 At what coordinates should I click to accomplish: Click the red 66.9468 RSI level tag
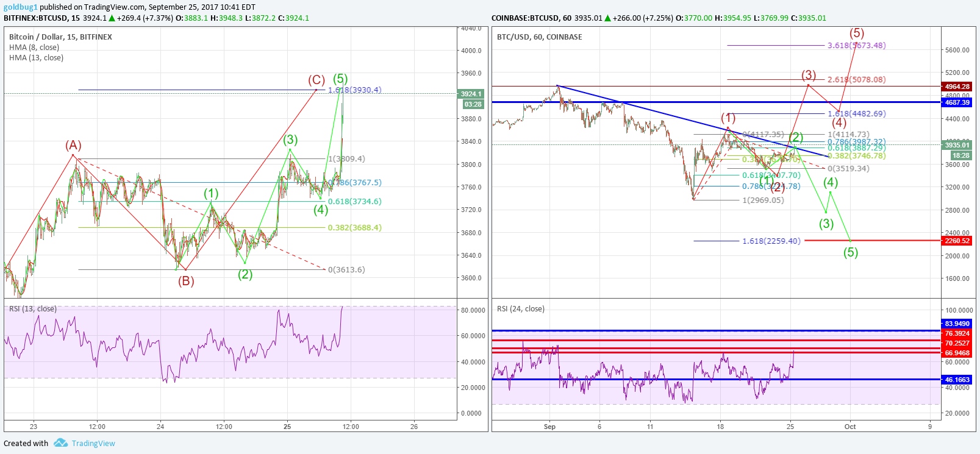pos(957,353)
